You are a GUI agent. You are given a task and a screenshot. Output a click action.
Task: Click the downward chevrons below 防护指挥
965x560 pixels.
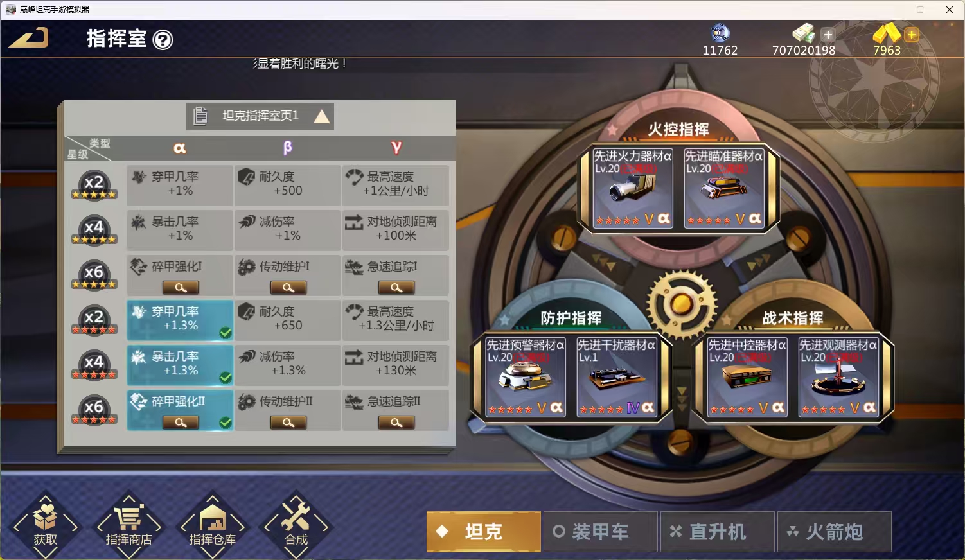(682, 396)
